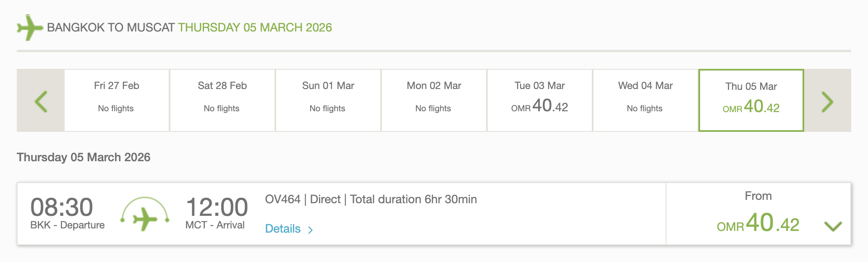Select the Wed 04 Mar date tab

pos(646,100)
